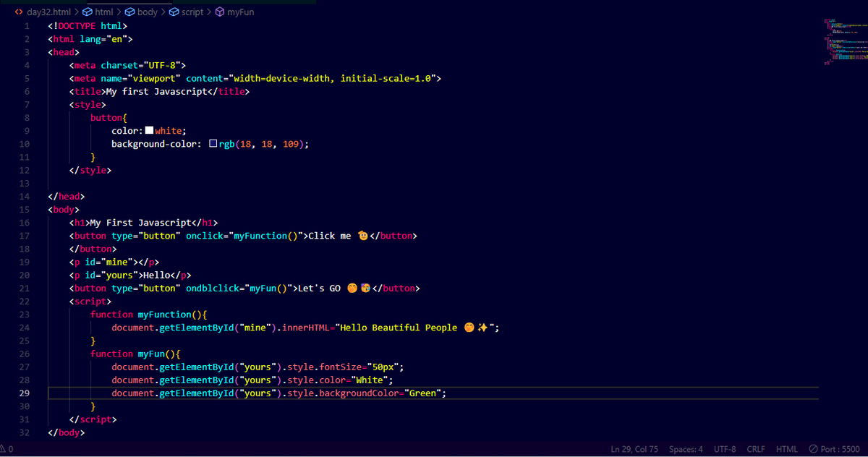Viewport: 868px width, 457px height.
Task: Select the UTF-8 encoding indicator
Action: (x=725, y=449)
